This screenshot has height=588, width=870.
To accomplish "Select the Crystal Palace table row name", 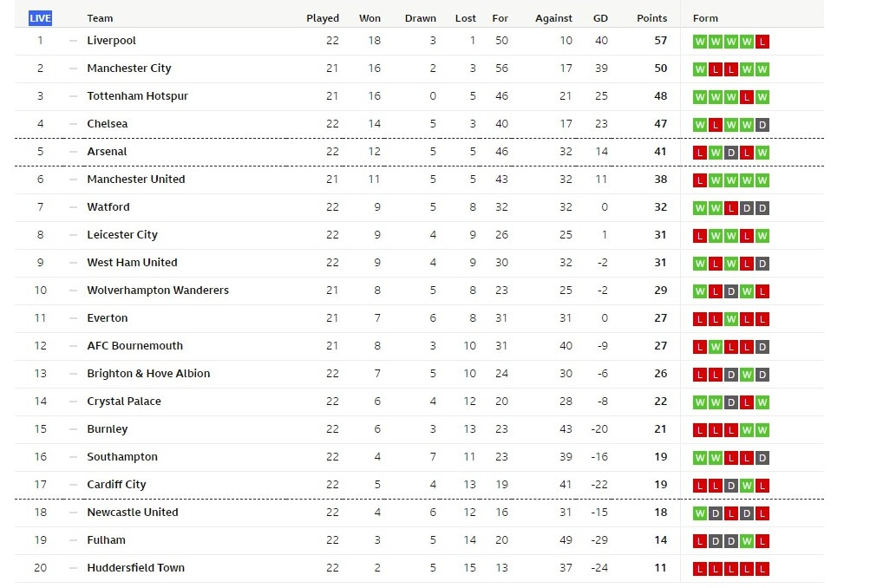I will click(x=124, y=401).
